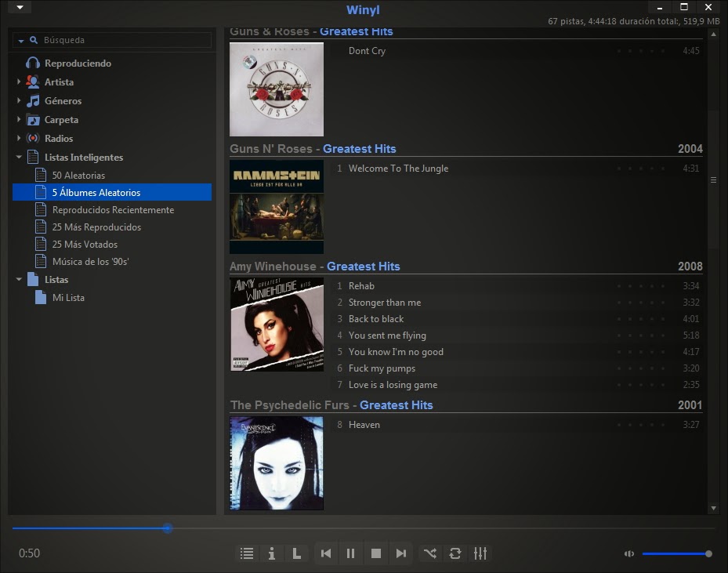Toggle repeat mode
728x573 pixels.
click(x=455, y=553)
